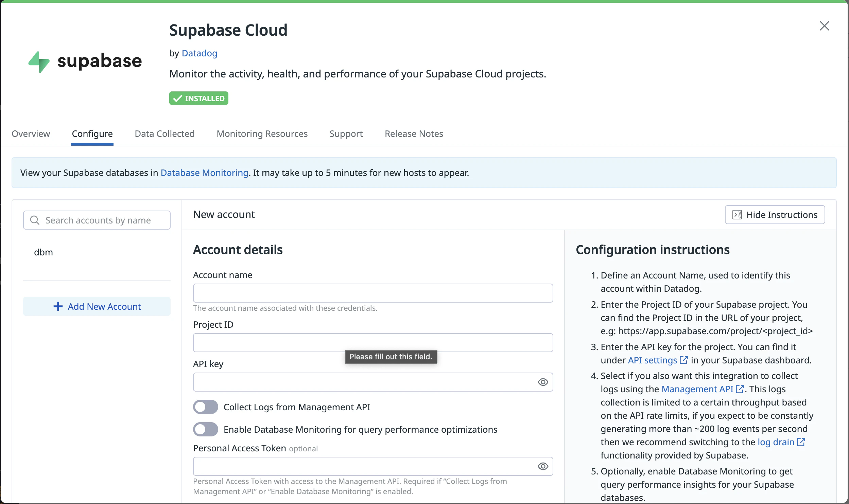
Task: Click into the Account name field
Action: (372, 293)
